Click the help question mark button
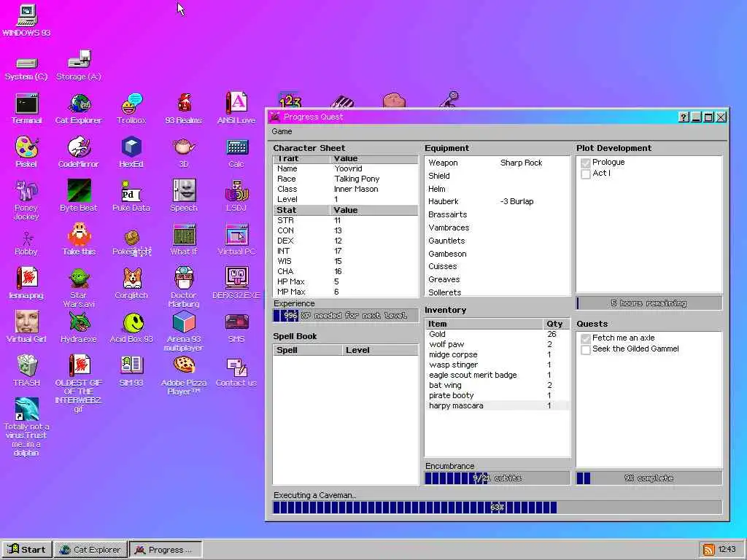Image resolution: width=747 pixels, height=560 pixels. (x=684, y=117)
